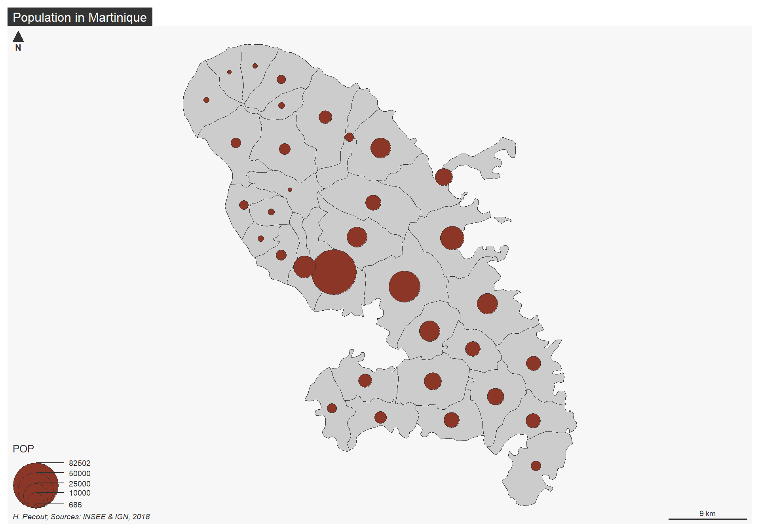
Task: Click the westernmost small circle in the north
Action: [x=206, y=100]
